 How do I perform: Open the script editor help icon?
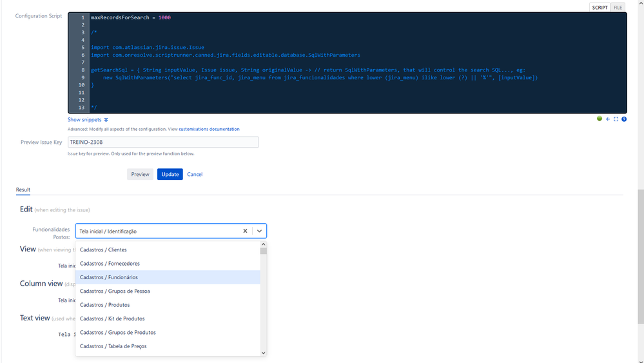click(624, 119)
